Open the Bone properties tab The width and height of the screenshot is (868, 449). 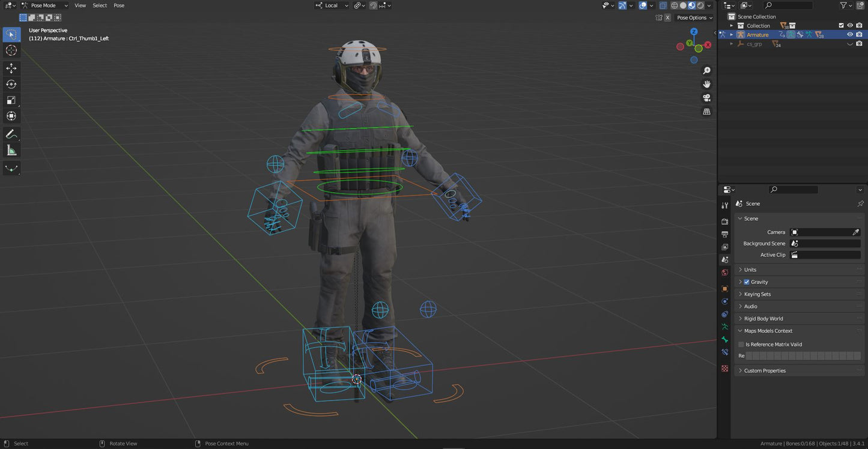[x=725, y=340]
